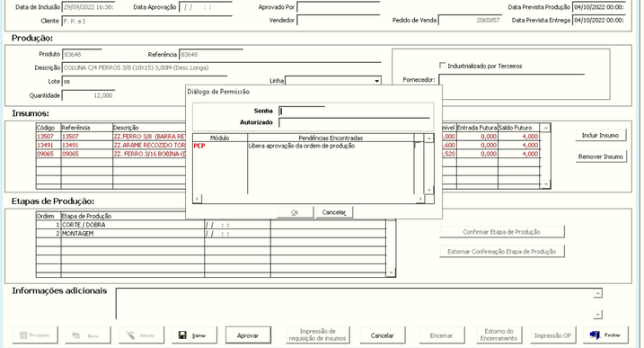
Task: Enable Industrializado por Terceiros checkbox
Action: tap(442, 66)
